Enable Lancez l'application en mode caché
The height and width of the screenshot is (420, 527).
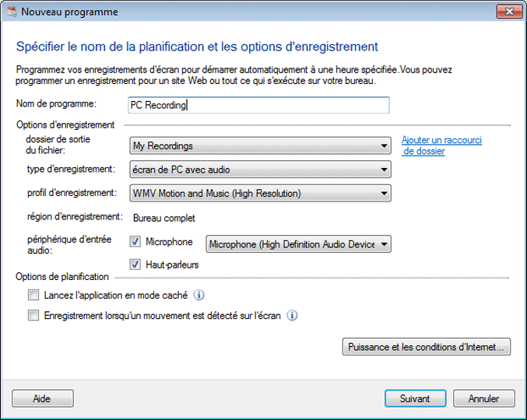(33, 296)
